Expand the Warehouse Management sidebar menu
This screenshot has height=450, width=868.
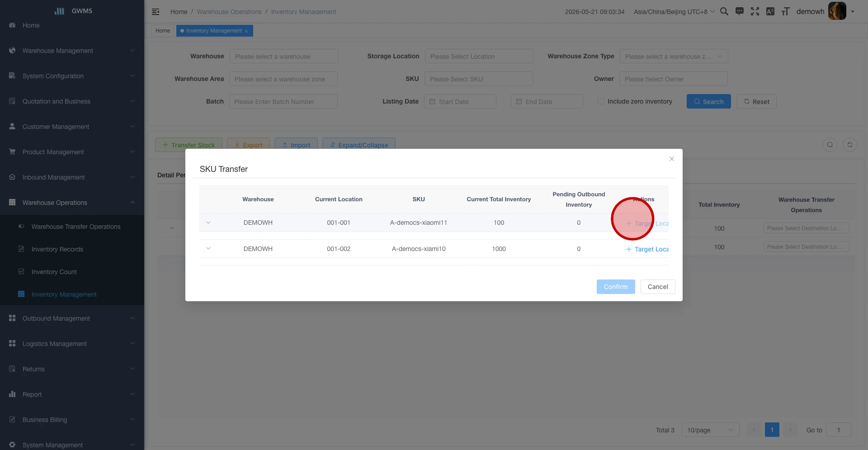point(72,51)
